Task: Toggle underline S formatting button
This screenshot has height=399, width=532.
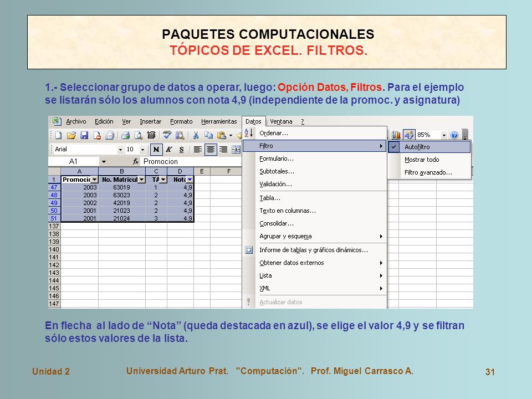Action: click(x=182, y=149)
